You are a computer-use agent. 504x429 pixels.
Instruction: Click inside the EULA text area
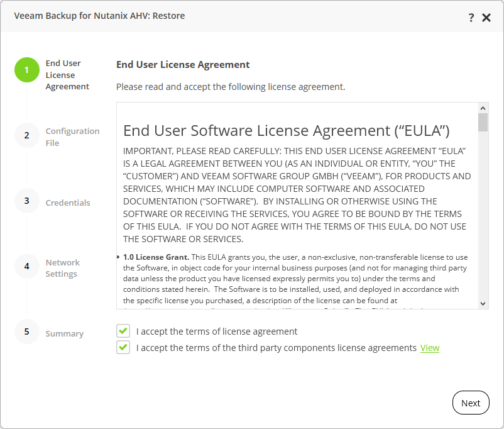297,206
